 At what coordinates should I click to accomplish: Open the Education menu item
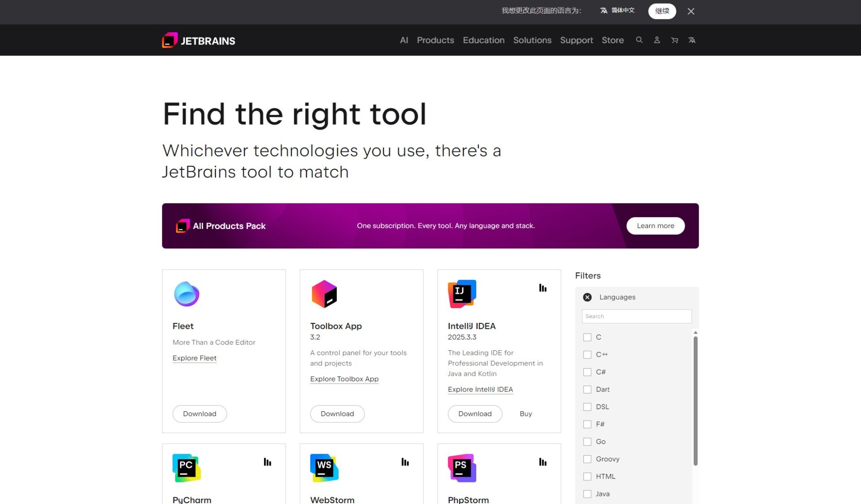click(483, 40)
